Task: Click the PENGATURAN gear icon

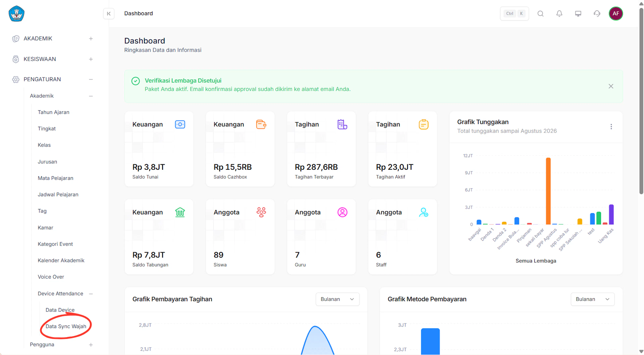Action: coord(15,79)
